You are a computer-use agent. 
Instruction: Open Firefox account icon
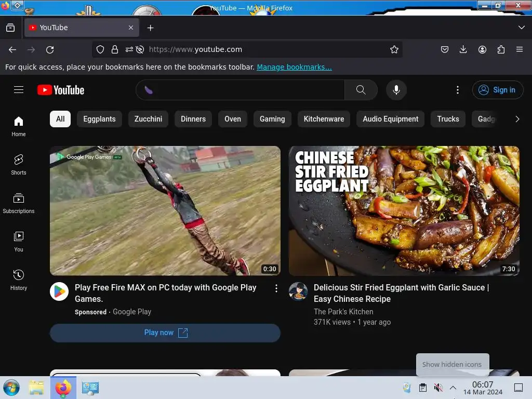tap(482, 49)
